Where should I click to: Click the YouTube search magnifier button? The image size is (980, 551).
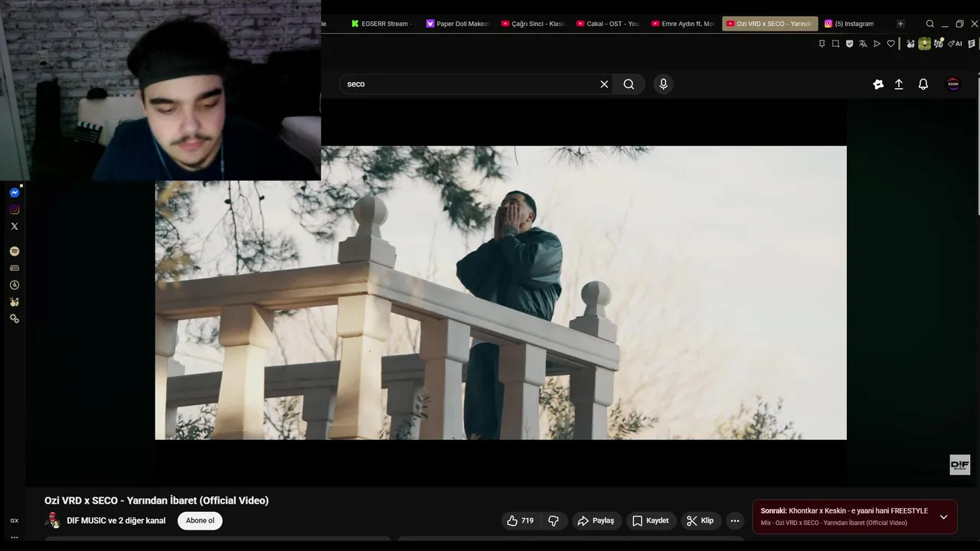629,84
